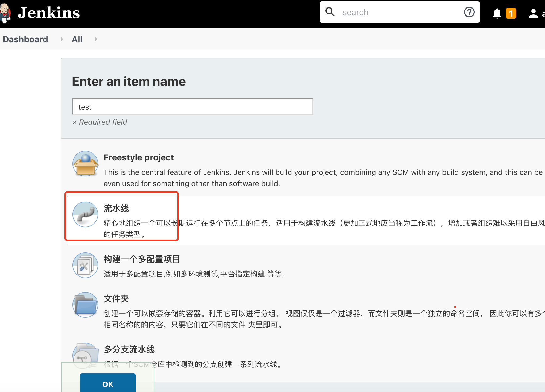Expand the chevron after Dashboard breadcrumb
Screen dimensions: 545x392
(62, 39)
